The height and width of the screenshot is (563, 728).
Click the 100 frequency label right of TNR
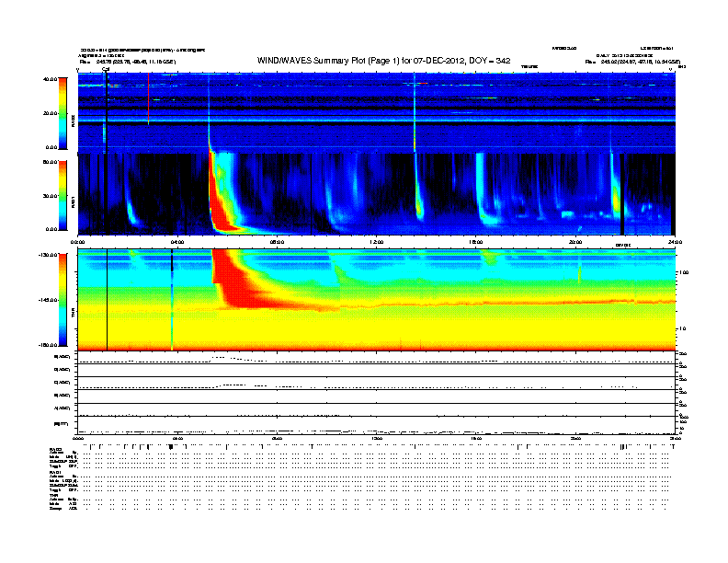tap(684, 272)
